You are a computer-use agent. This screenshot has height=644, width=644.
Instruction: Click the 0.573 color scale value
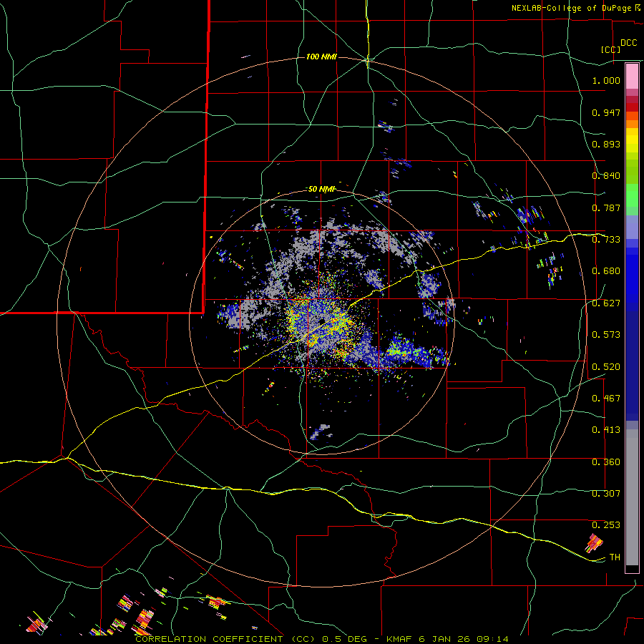coord(606,335)
